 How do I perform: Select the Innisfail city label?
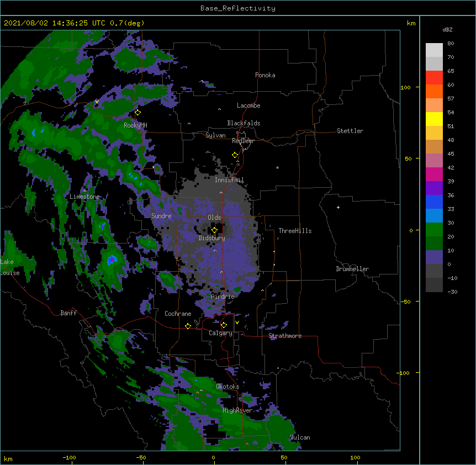pos(229,180)
